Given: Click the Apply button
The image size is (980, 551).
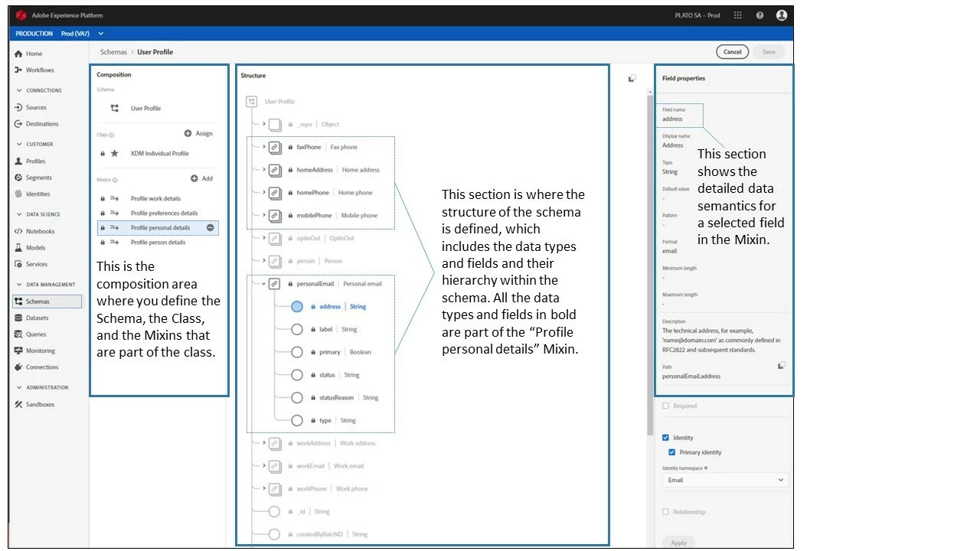Looking at the screenshot, I should click(x=678, y=543).
